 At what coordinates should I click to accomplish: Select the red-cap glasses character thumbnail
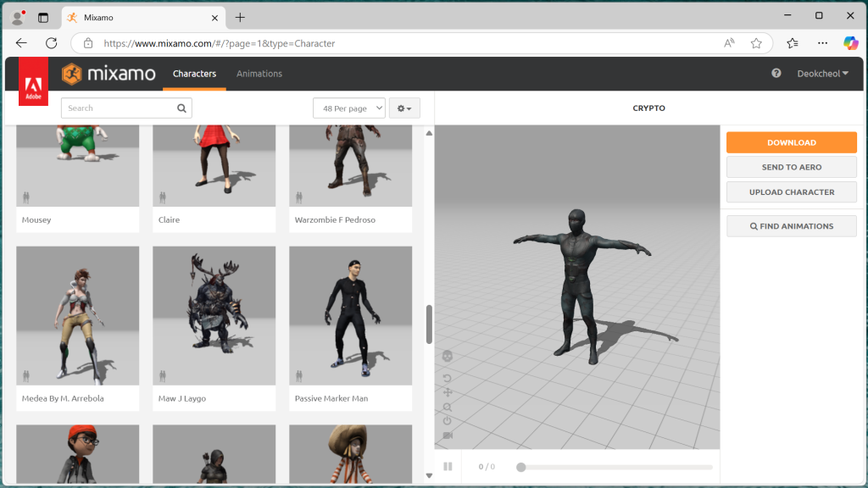[77, 454]
